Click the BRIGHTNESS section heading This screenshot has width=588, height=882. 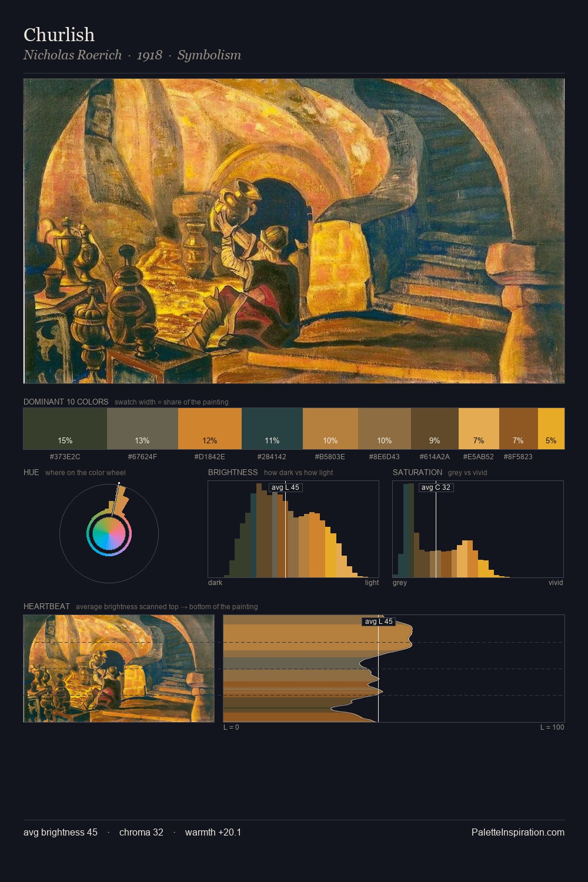click(x=233, y=473)
